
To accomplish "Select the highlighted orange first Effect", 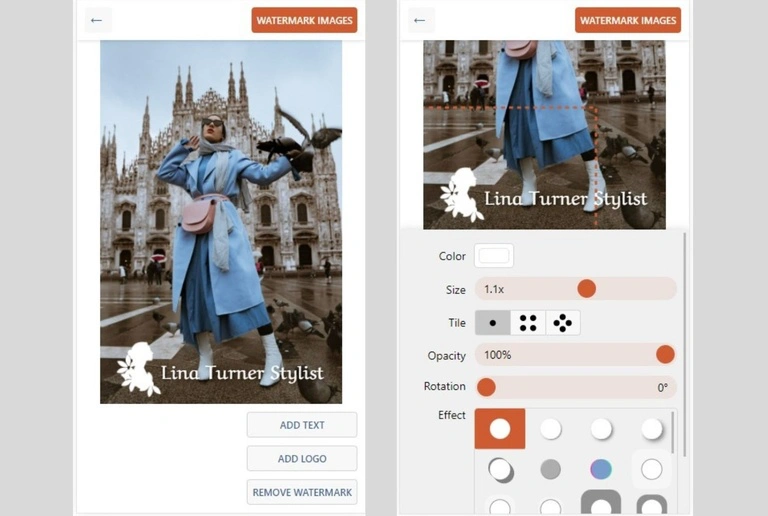I will [500, 428].
